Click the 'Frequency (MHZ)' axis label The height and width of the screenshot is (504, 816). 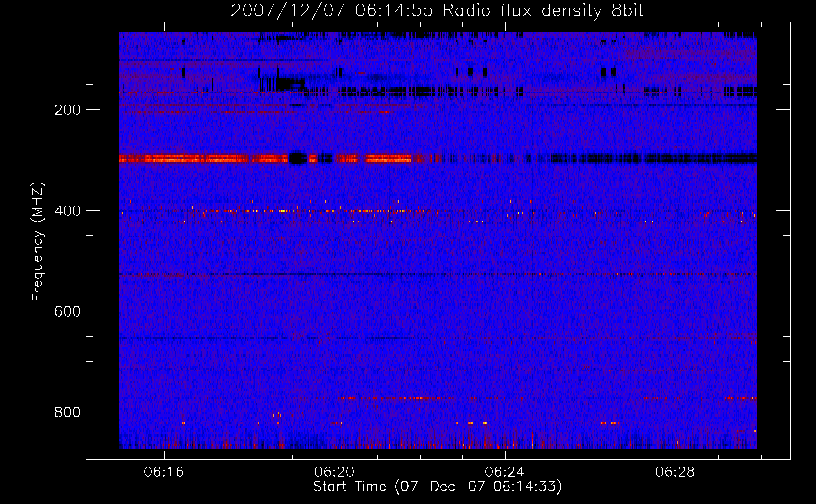[38, 241]
